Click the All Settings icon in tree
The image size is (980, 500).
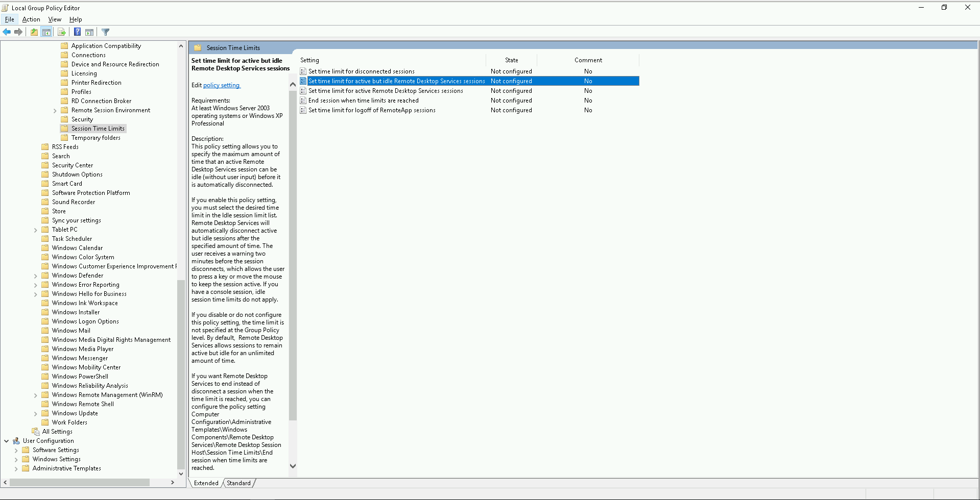[36, 432]
